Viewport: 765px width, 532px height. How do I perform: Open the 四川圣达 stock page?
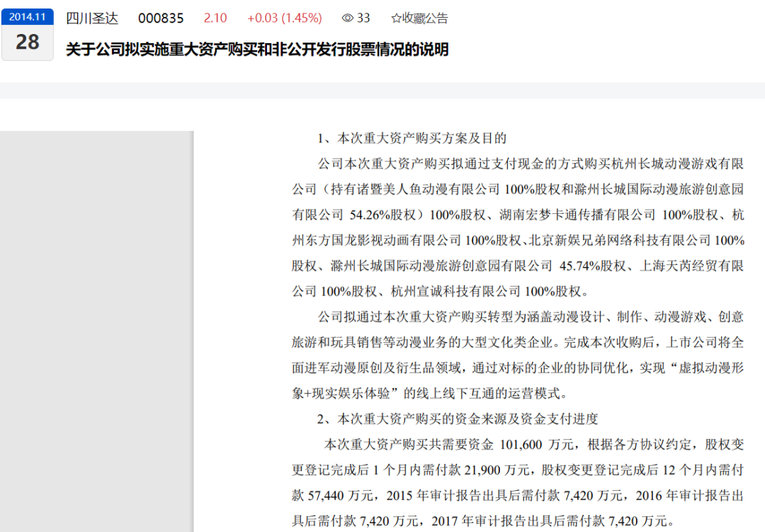pos(92,18)
